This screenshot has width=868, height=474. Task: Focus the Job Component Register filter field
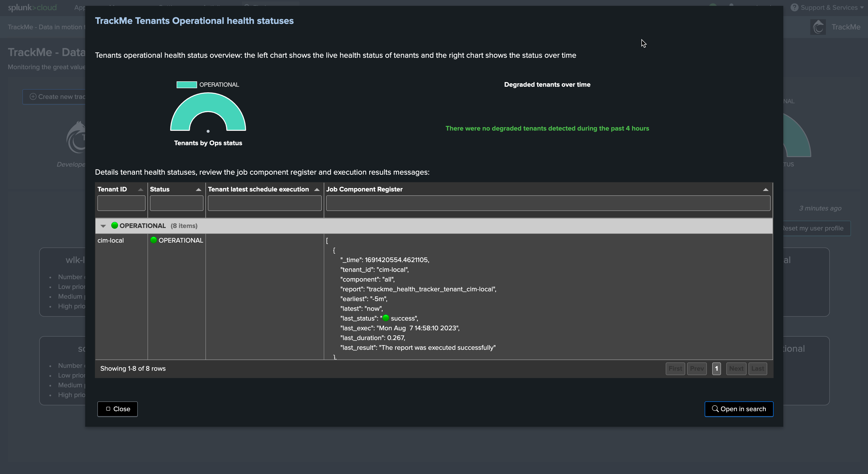[548, 203]
